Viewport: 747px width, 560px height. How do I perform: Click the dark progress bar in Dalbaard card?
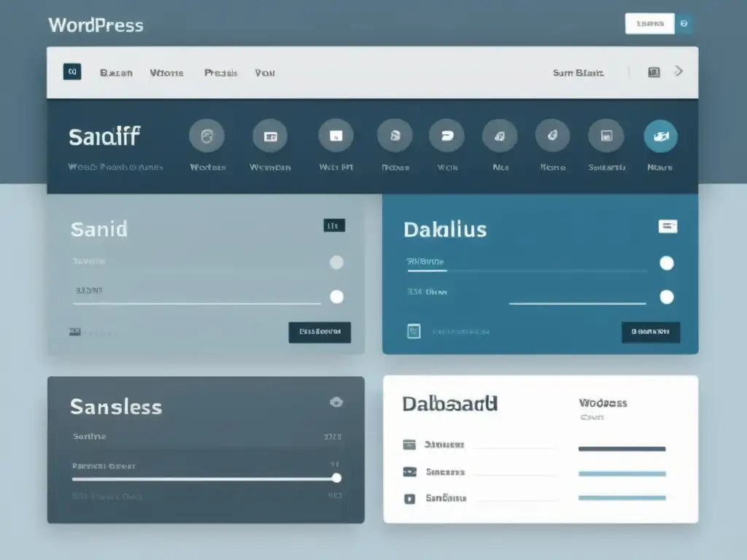(622, 448)
